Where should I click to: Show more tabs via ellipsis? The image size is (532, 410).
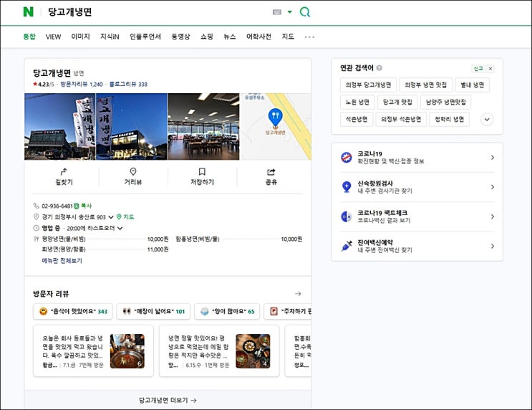click(309, 37)
